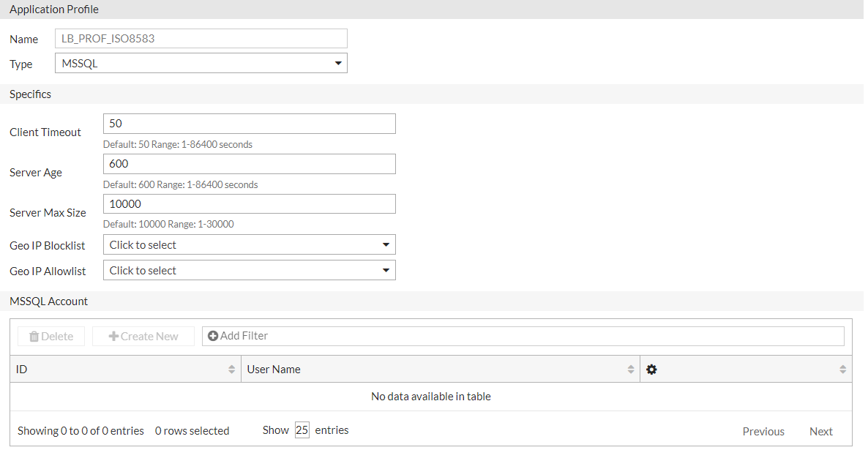Open the Geo IP Blocklist selector
This screenshot has height=461, width=868.
(249, 244)
